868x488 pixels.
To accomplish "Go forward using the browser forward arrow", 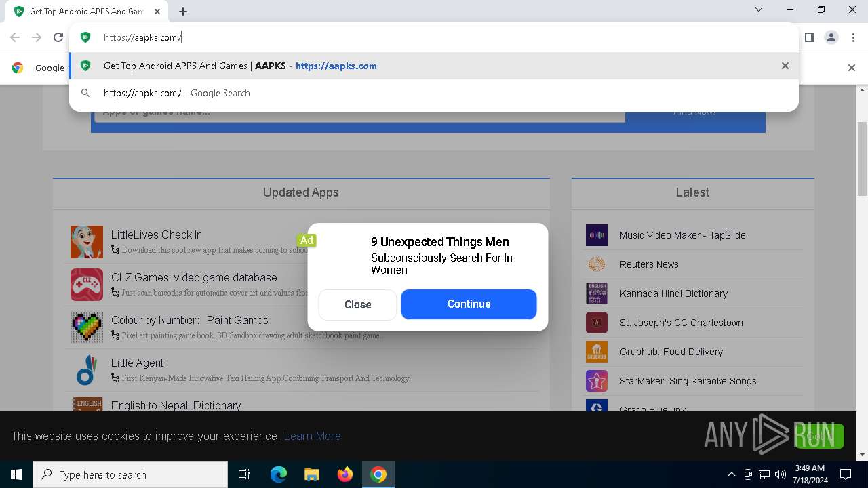I will point(37,37).
